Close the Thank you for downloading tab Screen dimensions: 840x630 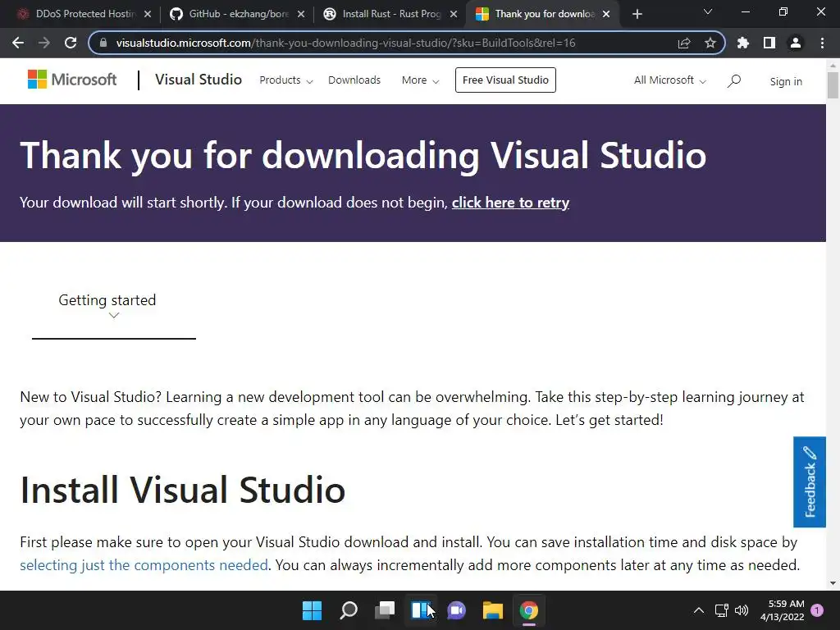tap(606, 14)
